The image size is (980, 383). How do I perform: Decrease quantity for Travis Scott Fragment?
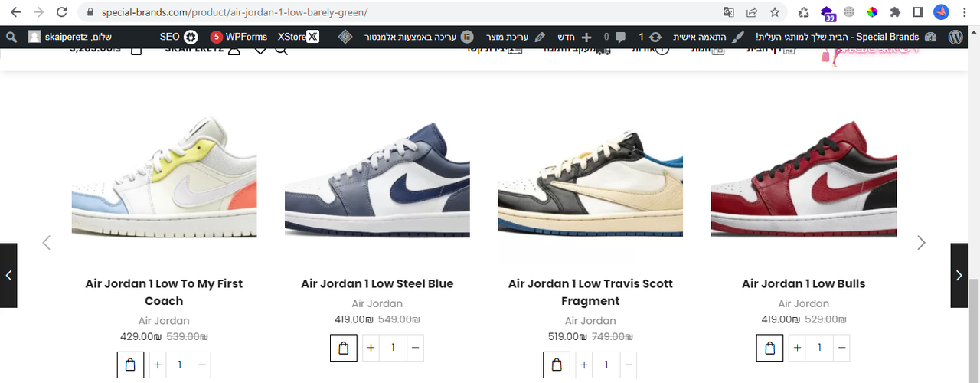pos(629,365)
